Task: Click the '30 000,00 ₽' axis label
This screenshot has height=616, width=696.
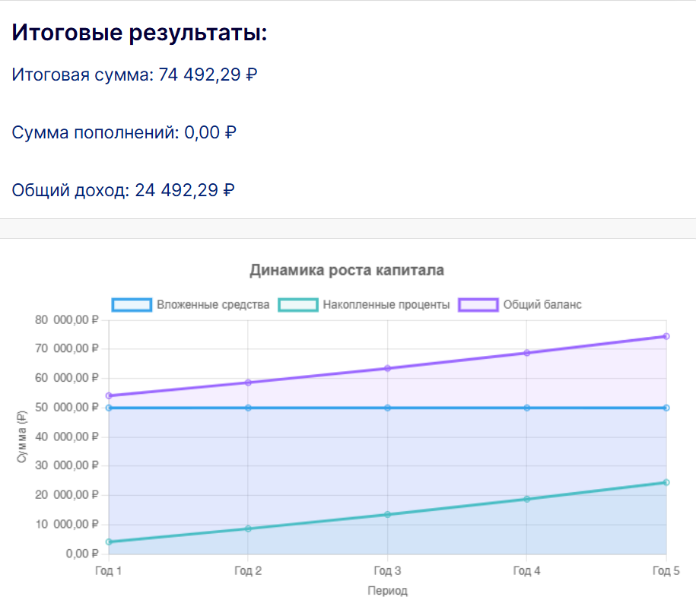Action: click(67, 465)
